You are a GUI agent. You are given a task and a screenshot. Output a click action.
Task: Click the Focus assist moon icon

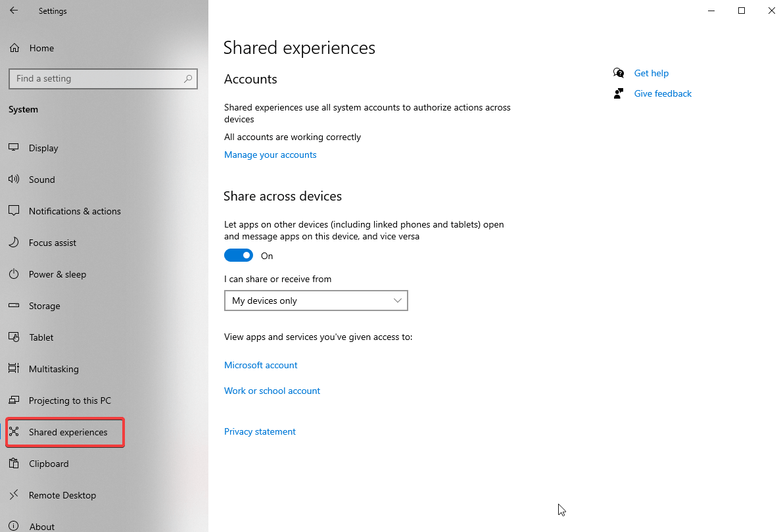[14, 242]
